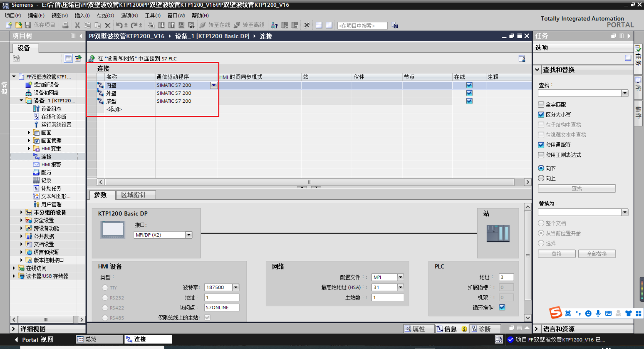Image resolution: width=644 pixels, height=349 pixels.
Task: Open the 在线(O) menu
Action: [x=105, y=15]
